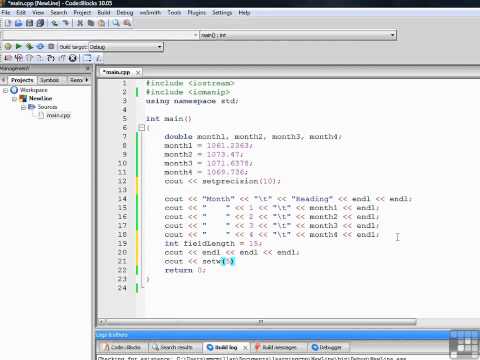Open Find using the magnifier icon
Image resolution: width=480 pixels, height=360 pixels.
[x=116, y=23]
